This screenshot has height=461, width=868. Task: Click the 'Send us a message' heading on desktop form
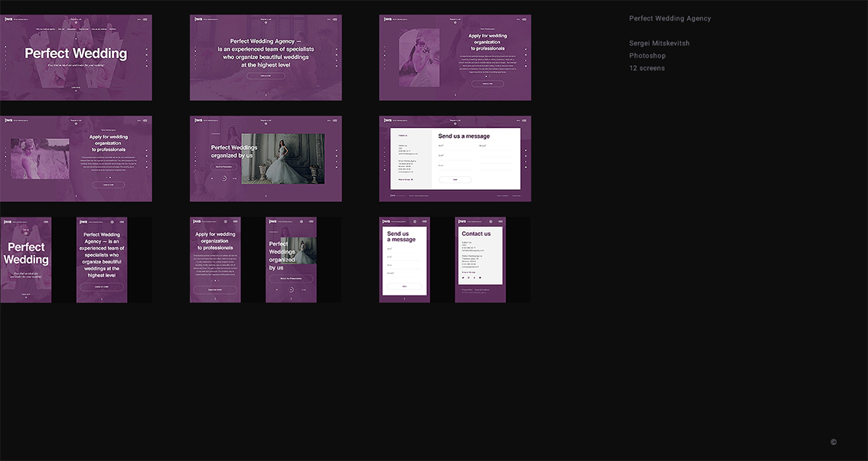[464, 136]
